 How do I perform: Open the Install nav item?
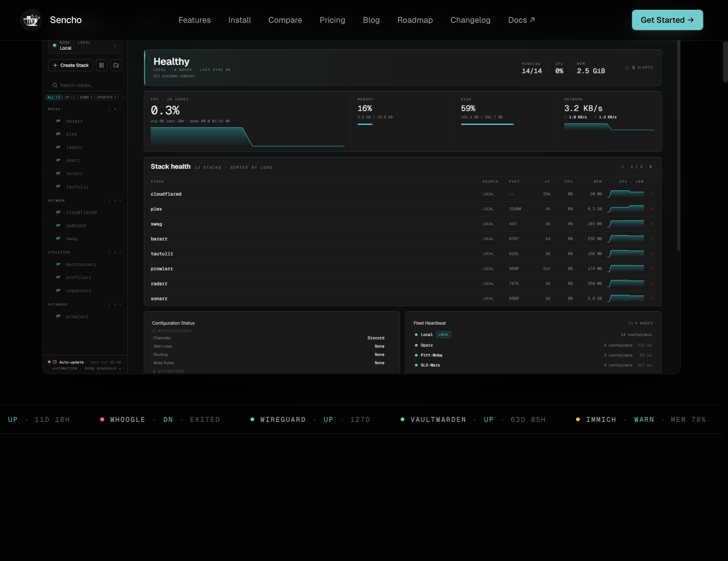pos(240,20)
